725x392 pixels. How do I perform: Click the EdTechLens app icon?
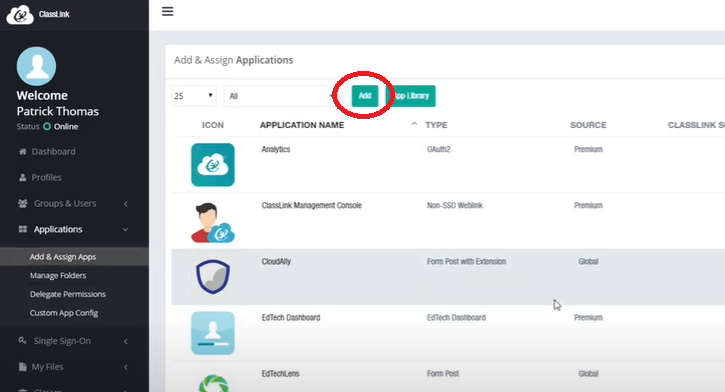tap(213, 383)
